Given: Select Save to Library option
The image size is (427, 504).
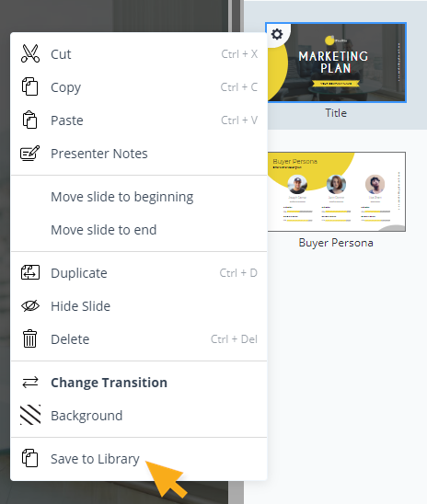Looking at the screenshot, I should (139, 459).
